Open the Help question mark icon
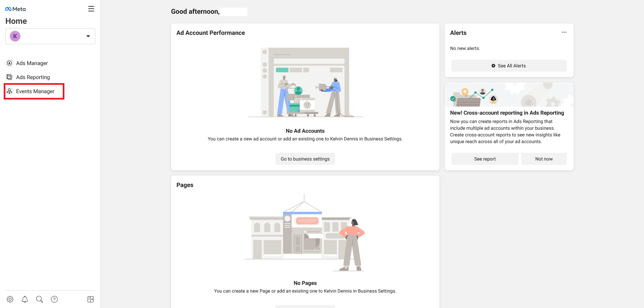This screenshot has height=308, width=644. (x=54, y=299)
